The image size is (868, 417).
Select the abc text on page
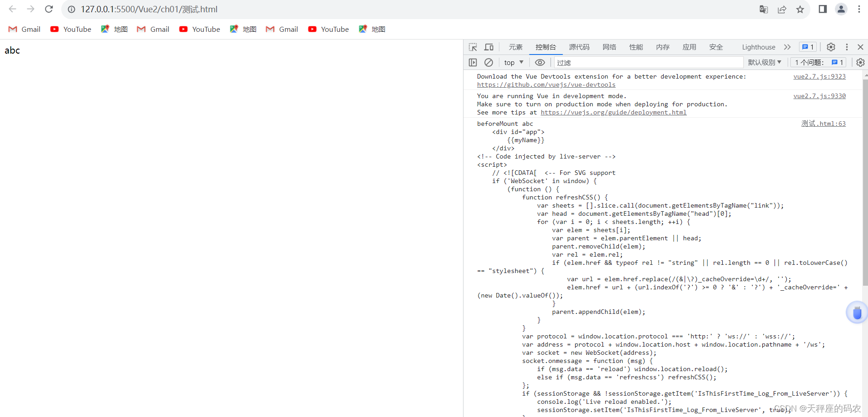point(12,50)
